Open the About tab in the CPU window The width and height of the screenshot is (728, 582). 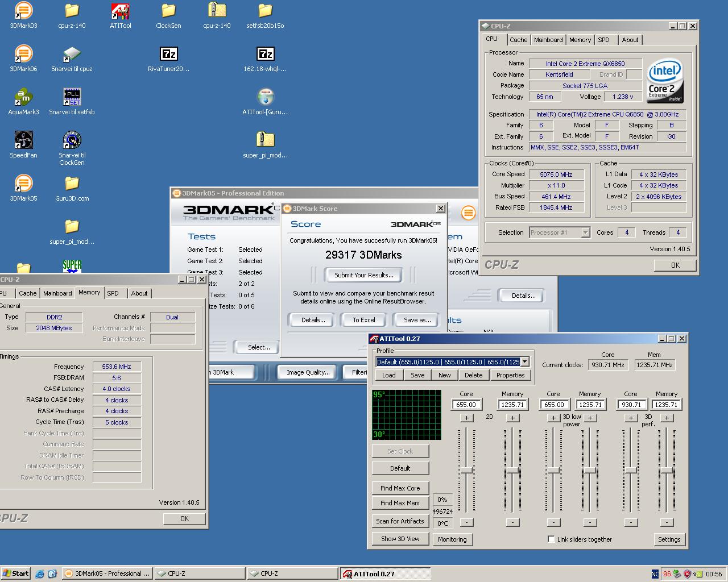pyautogui.click(x=630, y=40)
